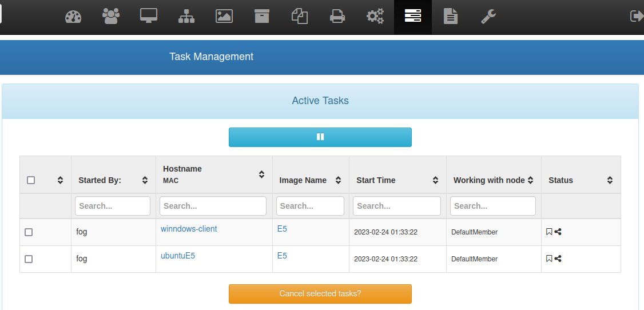Screen dimensions: 644x310
Task: Click 'fog' in the winndows-client row
Action: pos(82,232)
